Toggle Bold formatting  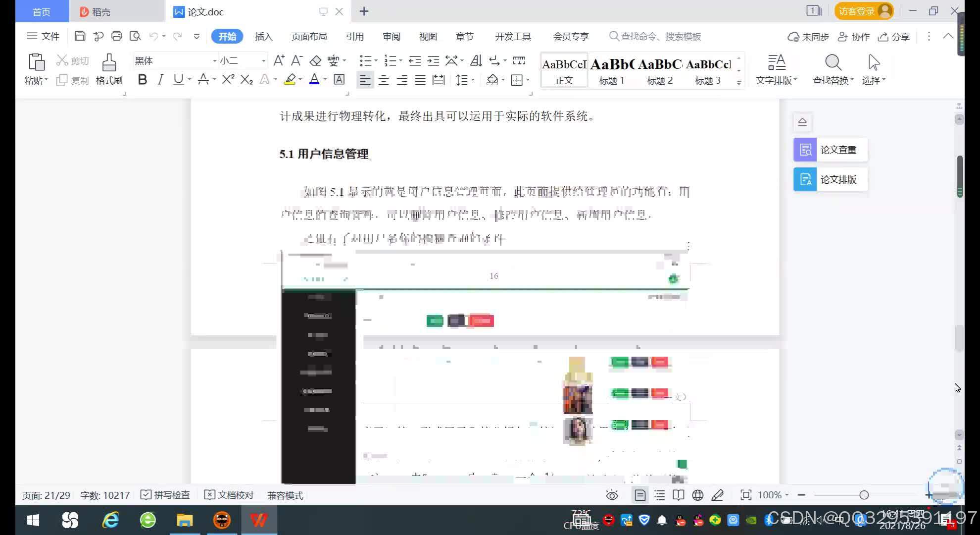(142, 80)
